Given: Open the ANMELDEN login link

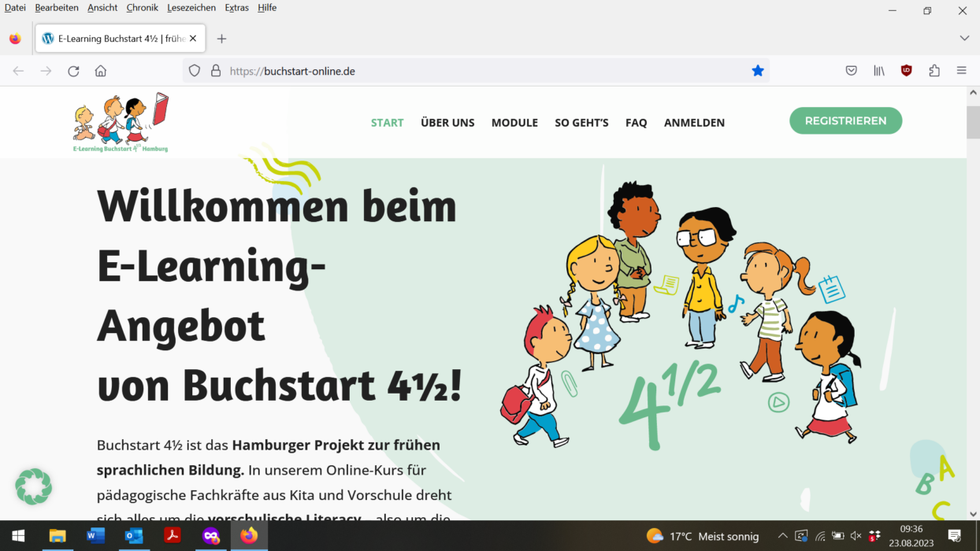Looking at the screenshot, I should click(694, 123).
